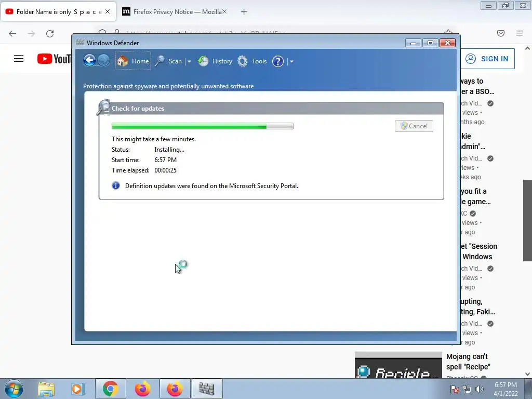Open the volume control in tray
Image resolution: width=532 pixels, height=399 pixels.
pyautogui.click(x=480, y=389)
